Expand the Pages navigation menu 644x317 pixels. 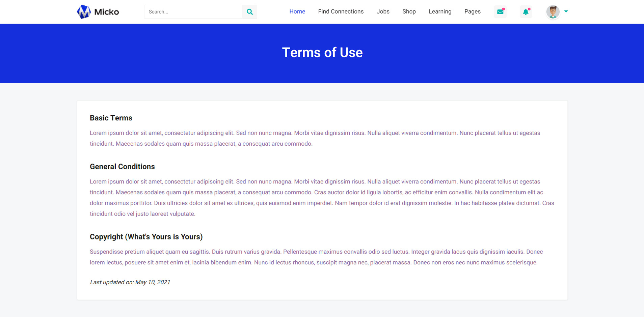point(472,11)
